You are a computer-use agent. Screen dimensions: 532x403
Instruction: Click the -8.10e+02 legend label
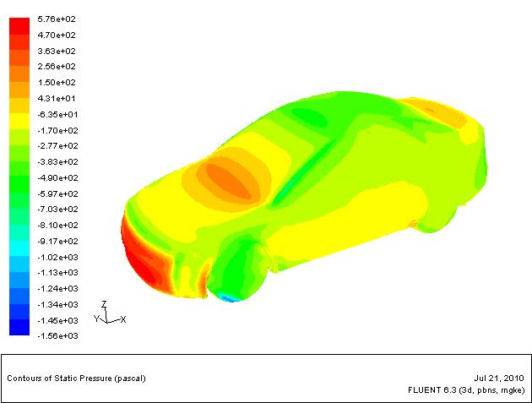pyautogui.click(x=57, y=226)
